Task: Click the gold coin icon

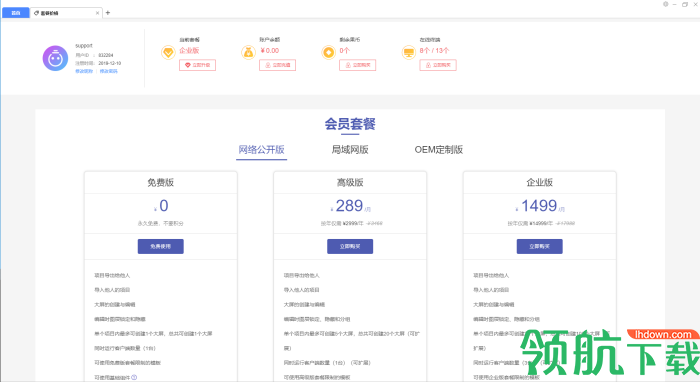Action: pyautogui.click(x=329, y=53)
